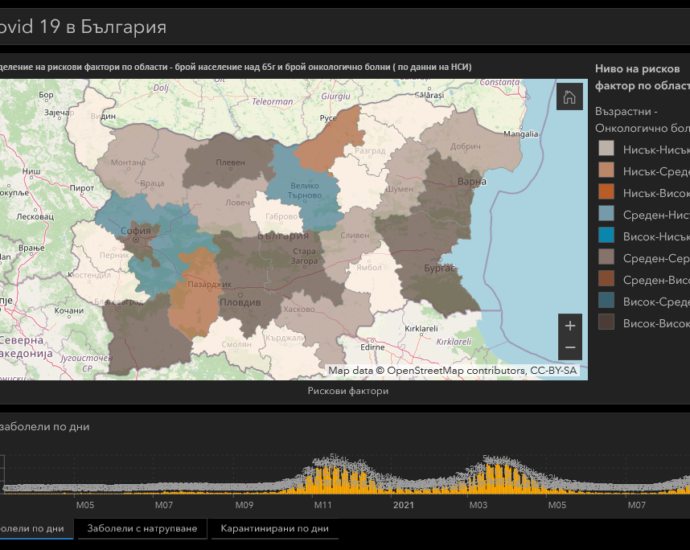
Task: Click the map home extent button
Action: [569, 97]
